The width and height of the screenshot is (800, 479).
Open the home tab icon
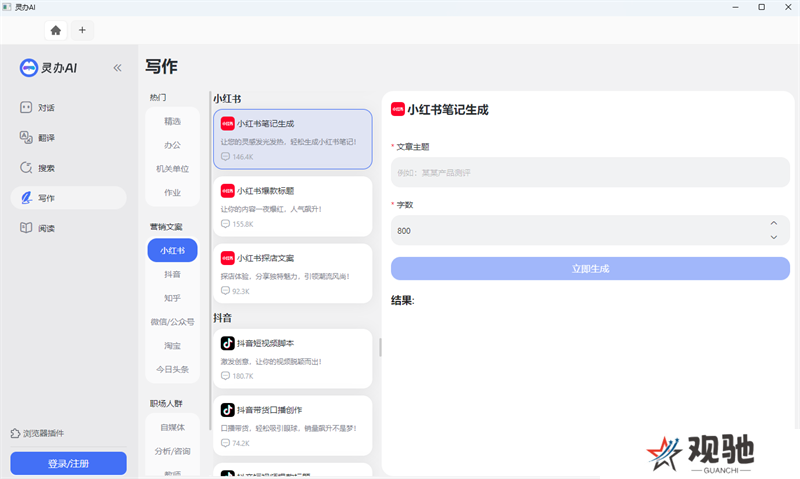pyautogui.click(x=56, y=30)
